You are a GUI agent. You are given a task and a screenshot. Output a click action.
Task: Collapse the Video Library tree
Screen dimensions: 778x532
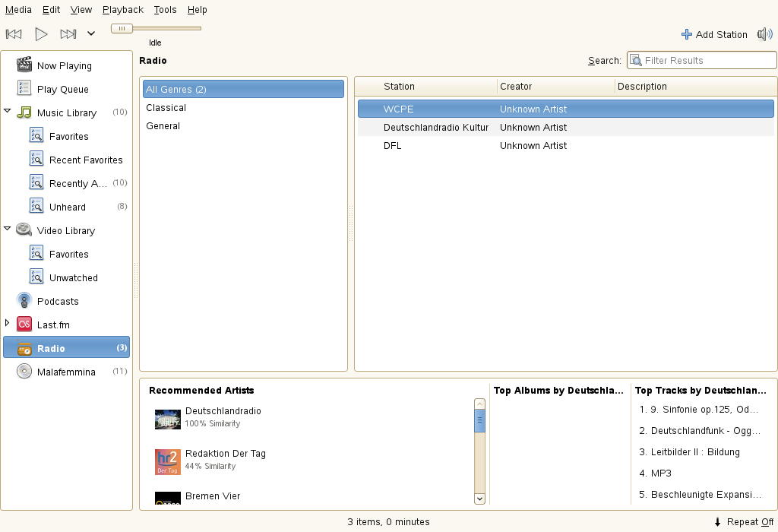[8, 229]
